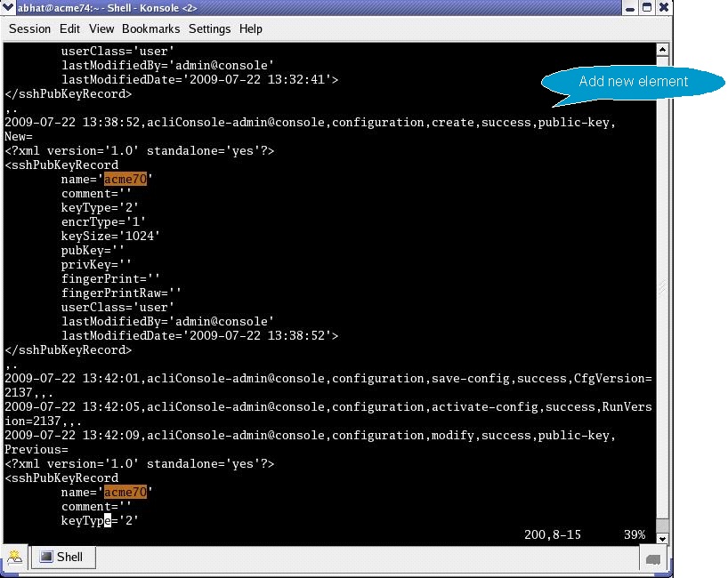Open the Edit menu
The image size is (728, 578).
pos(69,28)
